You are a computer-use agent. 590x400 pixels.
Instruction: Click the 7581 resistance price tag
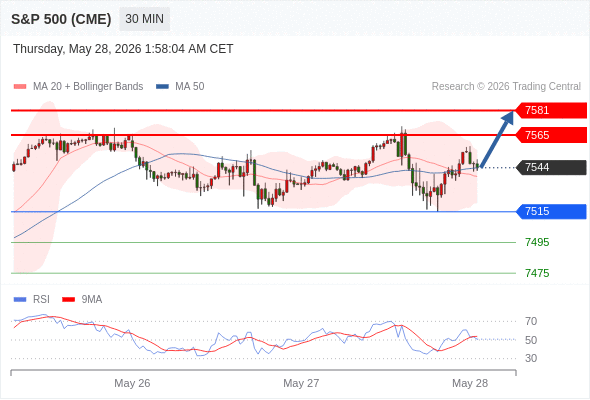[x=551, y=110]
